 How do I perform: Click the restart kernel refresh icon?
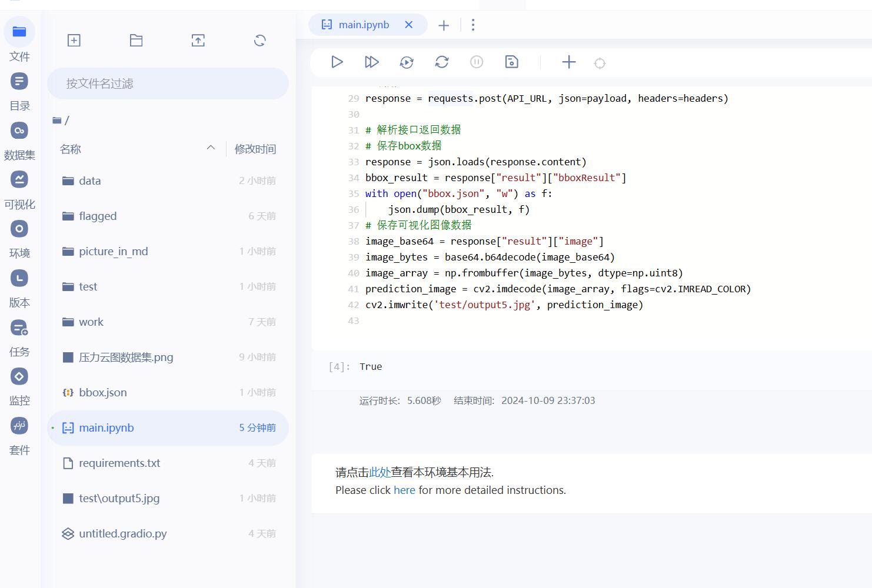pos(442,62)
